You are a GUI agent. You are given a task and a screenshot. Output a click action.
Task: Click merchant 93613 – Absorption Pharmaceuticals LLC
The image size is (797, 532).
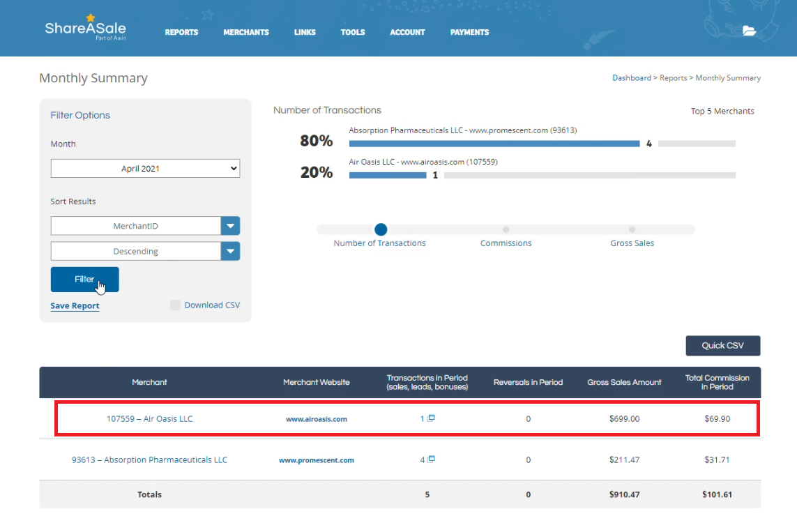point(149,460)
